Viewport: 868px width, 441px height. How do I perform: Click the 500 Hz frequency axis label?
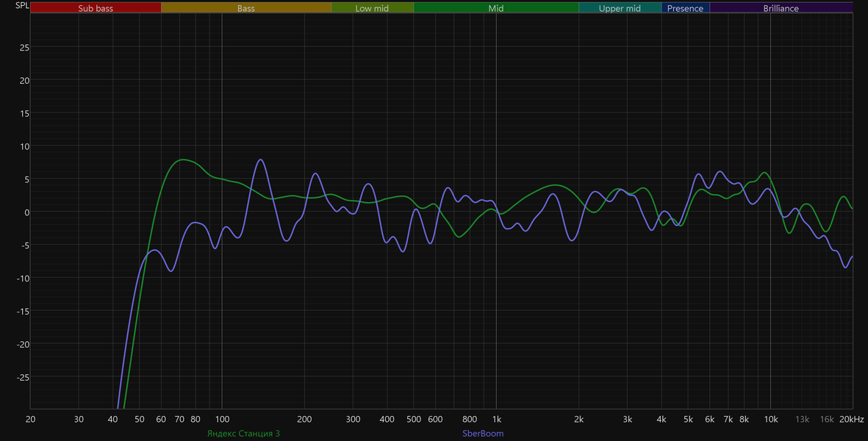pos(414,420)
